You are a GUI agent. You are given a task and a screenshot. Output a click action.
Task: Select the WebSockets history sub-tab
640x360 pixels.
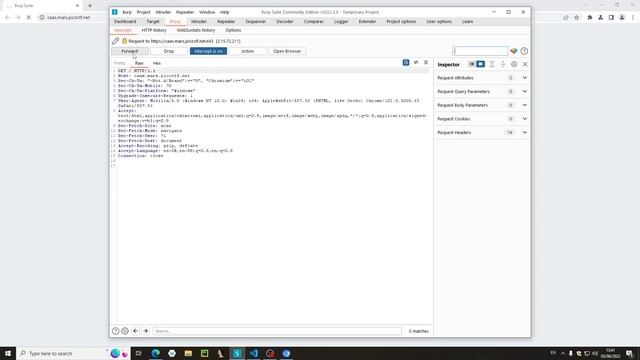(x=196, y=30)
